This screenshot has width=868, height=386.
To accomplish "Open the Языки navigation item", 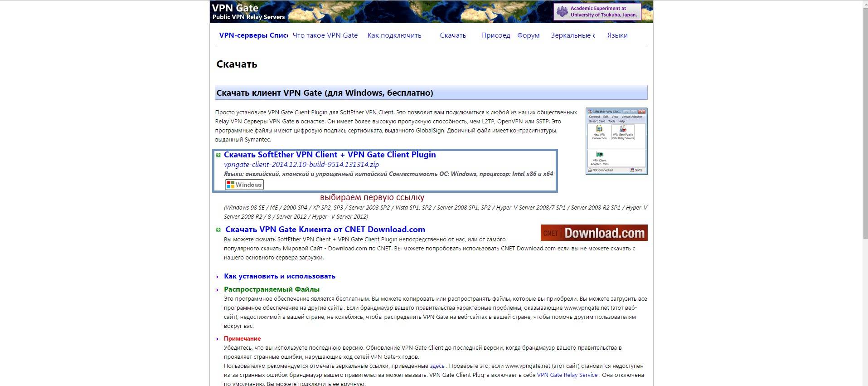I will (617, 35).
